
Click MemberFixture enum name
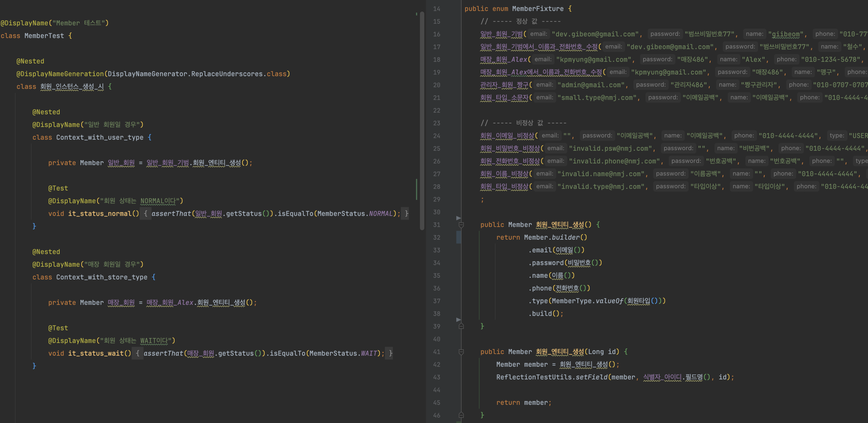point(538,9)
